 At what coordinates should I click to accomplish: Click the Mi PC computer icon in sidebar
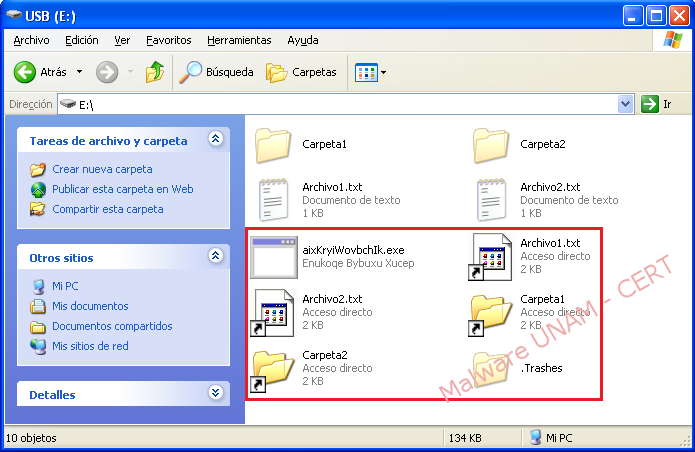[39, 287]
